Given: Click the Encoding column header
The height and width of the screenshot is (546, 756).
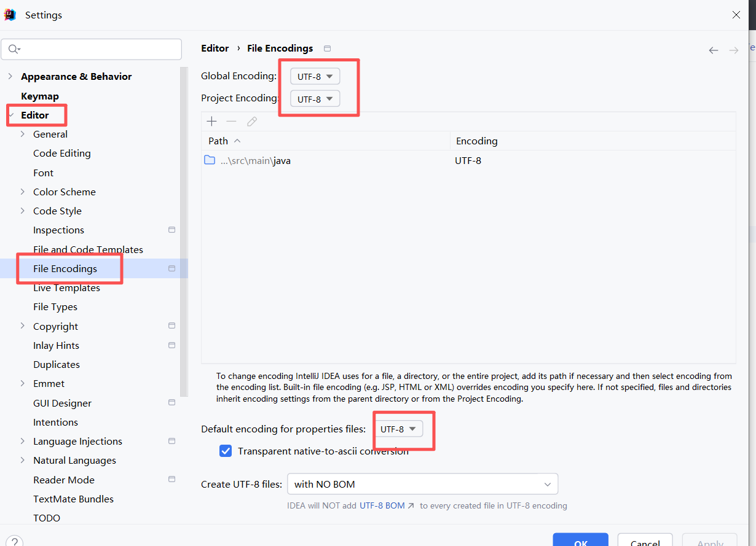Looking at the screenshot, I should 593,141.
